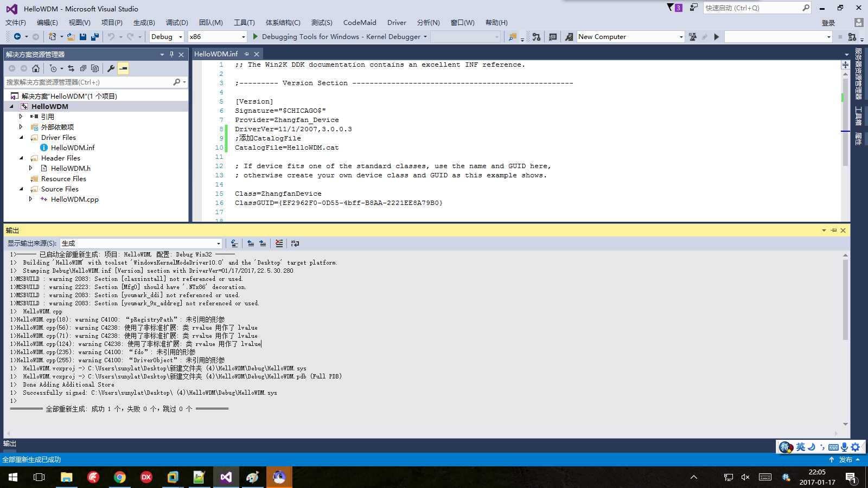868x488 pixels.
Task: Click the Show All Files icon
Action: click(x=95, y=68)
